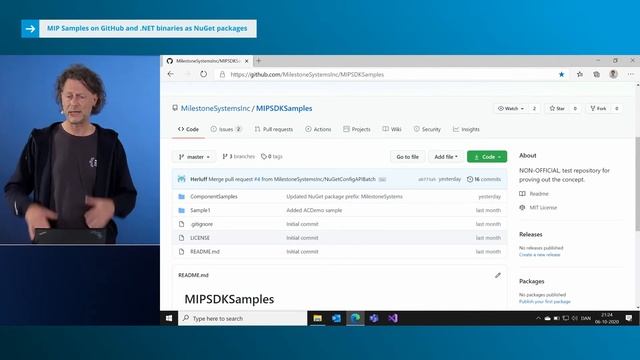Open the browser collections icon

click(x=596, y=74)
